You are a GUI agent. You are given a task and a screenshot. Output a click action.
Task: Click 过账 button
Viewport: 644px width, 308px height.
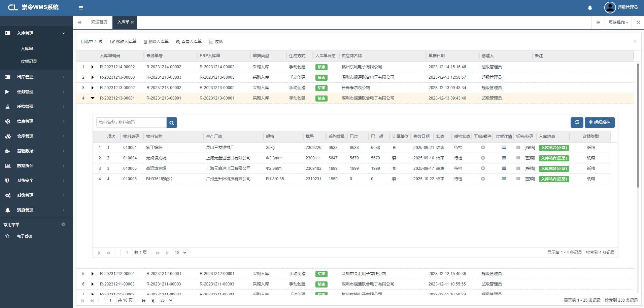216,42
